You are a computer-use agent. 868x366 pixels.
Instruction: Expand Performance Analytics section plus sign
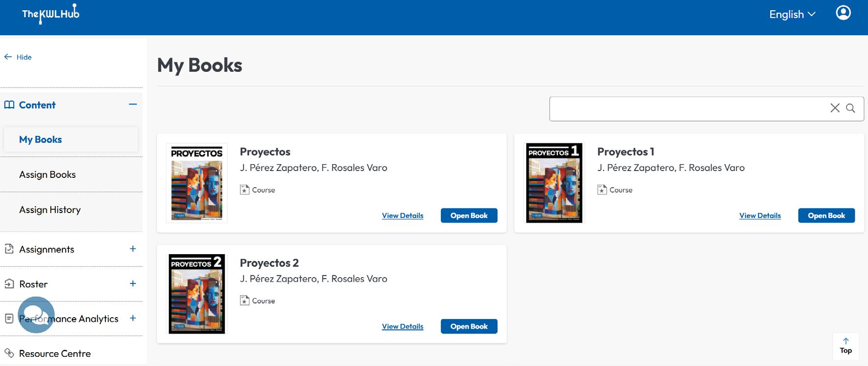133,318
